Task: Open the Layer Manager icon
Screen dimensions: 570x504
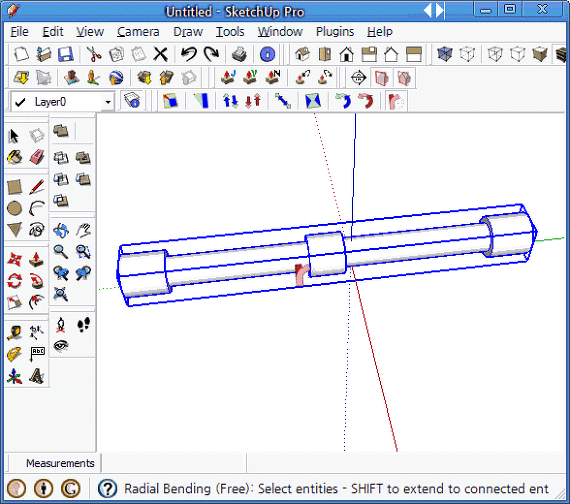Action: [132, 101]
